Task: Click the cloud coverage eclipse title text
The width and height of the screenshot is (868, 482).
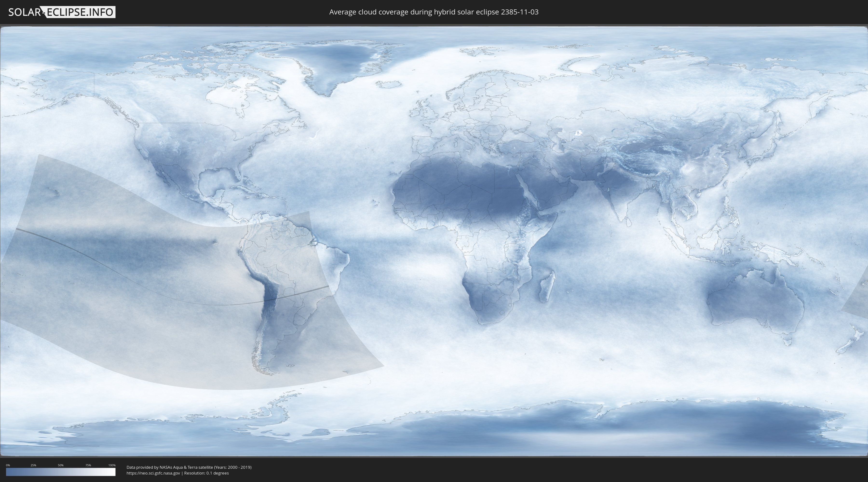Action: pyautogui.click(x=434, y=12)
